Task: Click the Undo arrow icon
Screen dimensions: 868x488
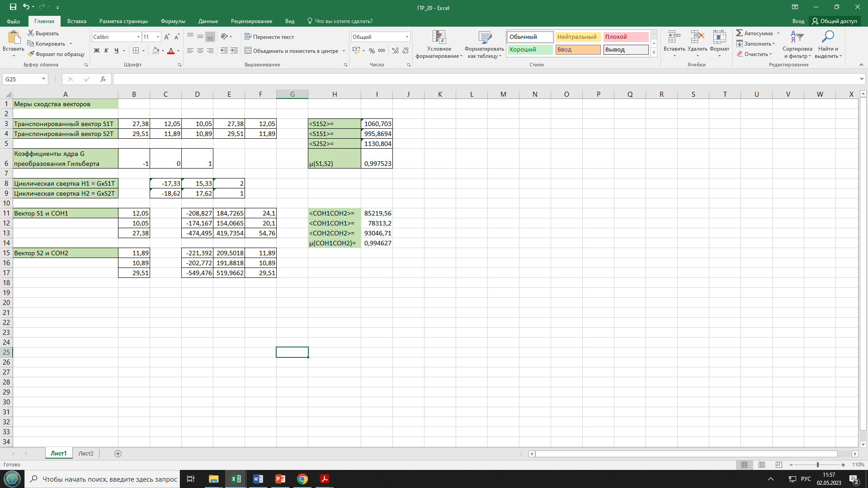Action: click(26, 7)
